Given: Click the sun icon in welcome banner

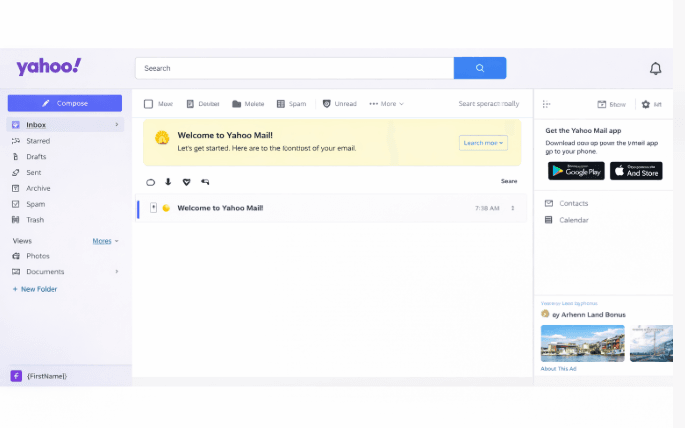Looking at the screenshot, I should pyautogui.click(x=162, y=138).
